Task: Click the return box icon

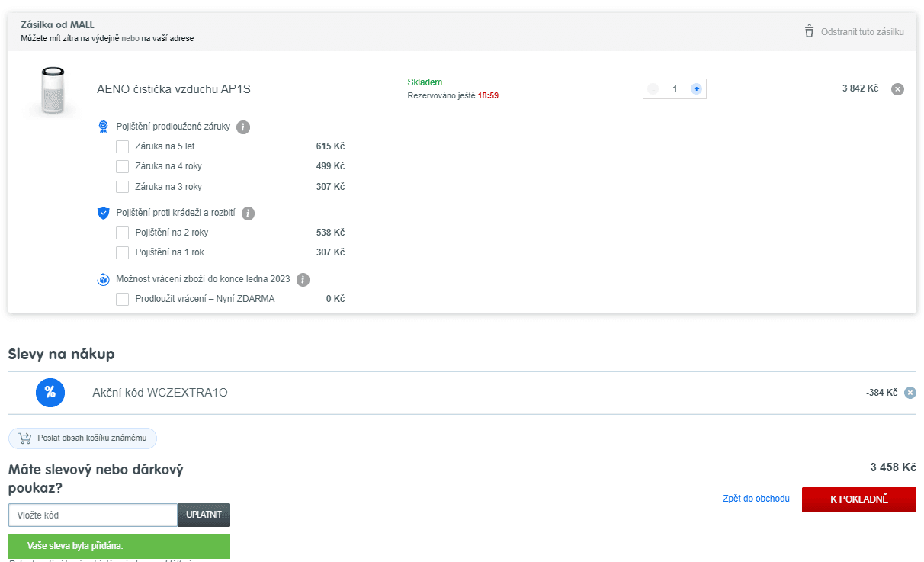Action: (104, 279)
